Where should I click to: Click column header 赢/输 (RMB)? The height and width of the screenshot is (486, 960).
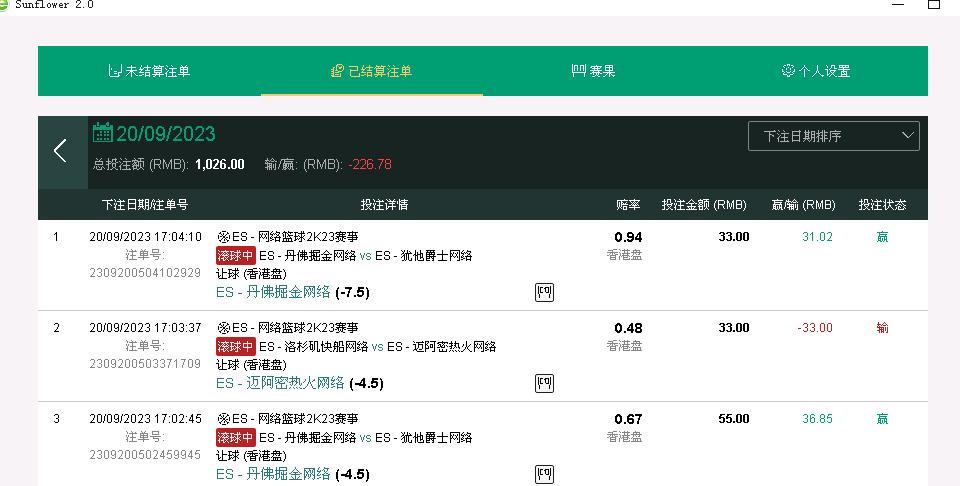pos(803,204)
